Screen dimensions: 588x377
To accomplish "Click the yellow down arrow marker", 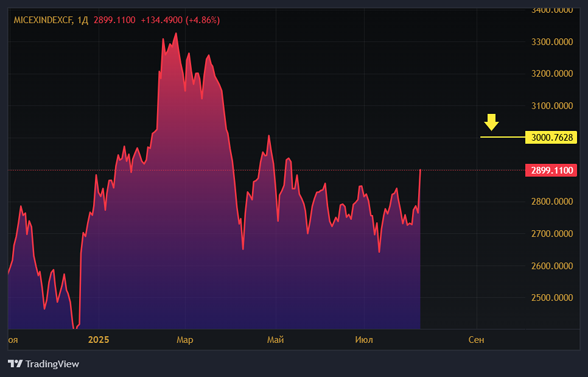I will (491, 122).
